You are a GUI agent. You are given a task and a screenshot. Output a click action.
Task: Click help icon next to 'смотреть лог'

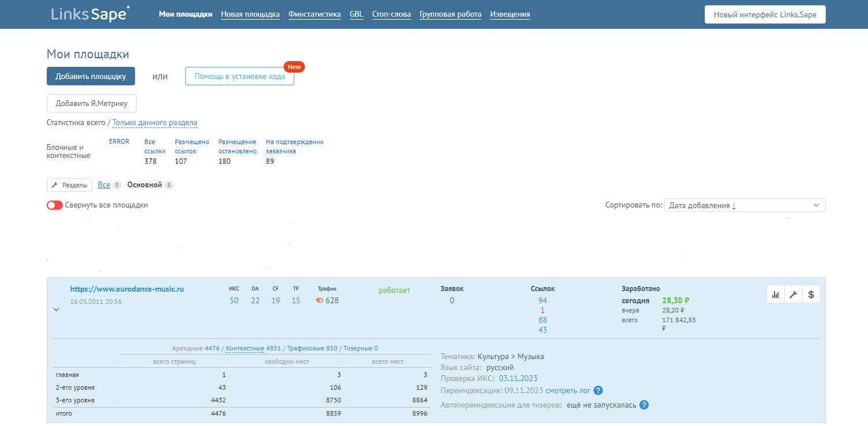[598, 391]
